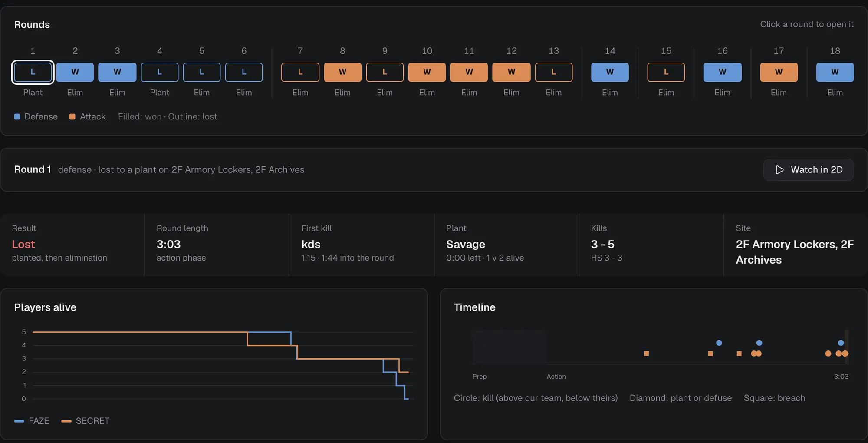
Task: Click the orange plant diamond at Timeline end
Action: pos(845,354)
